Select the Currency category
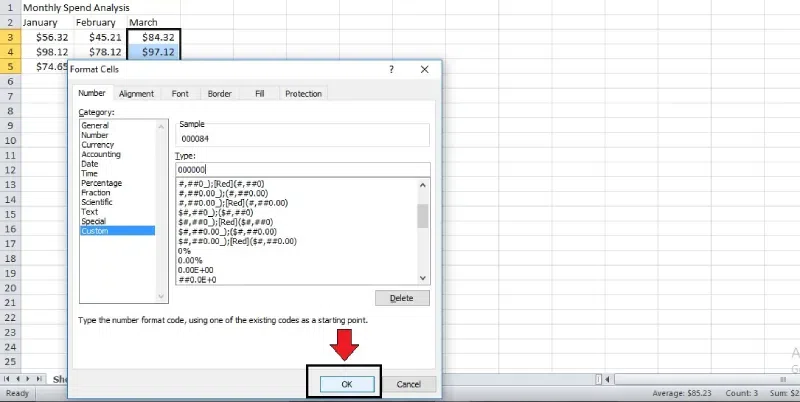The height and width of the screenshot is (402, 800). 97,145
